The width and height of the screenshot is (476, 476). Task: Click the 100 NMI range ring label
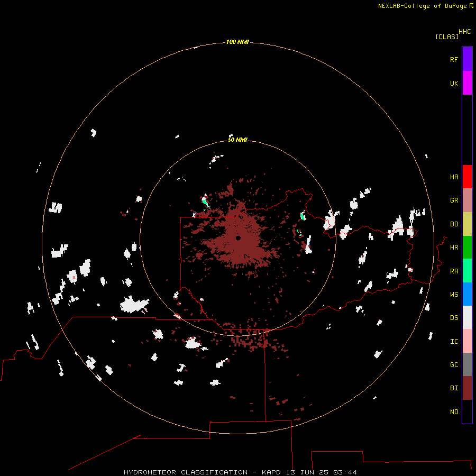pyautogui.click(x=237, y=42)
